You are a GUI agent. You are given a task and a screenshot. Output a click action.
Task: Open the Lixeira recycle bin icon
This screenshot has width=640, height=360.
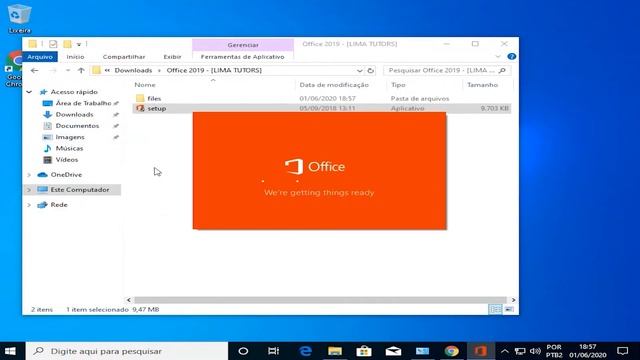click(x=19, y=18)
